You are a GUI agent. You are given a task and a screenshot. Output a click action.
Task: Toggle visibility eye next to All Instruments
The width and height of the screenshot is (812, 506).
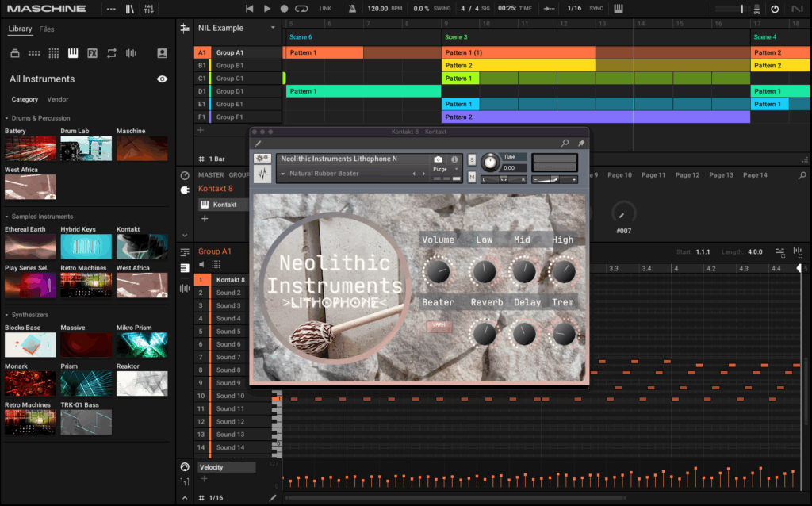tap(162, 79)
